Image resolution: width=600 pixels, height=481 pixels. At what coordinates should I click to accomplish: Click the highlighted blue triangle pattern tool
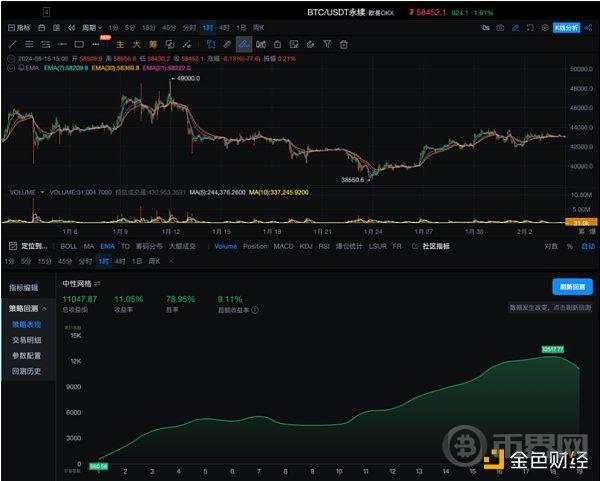244,44
